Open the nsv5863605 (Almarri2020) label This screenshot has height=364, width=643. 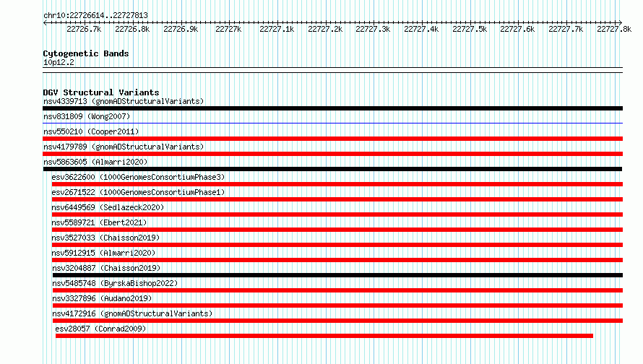tap(95, 162)
